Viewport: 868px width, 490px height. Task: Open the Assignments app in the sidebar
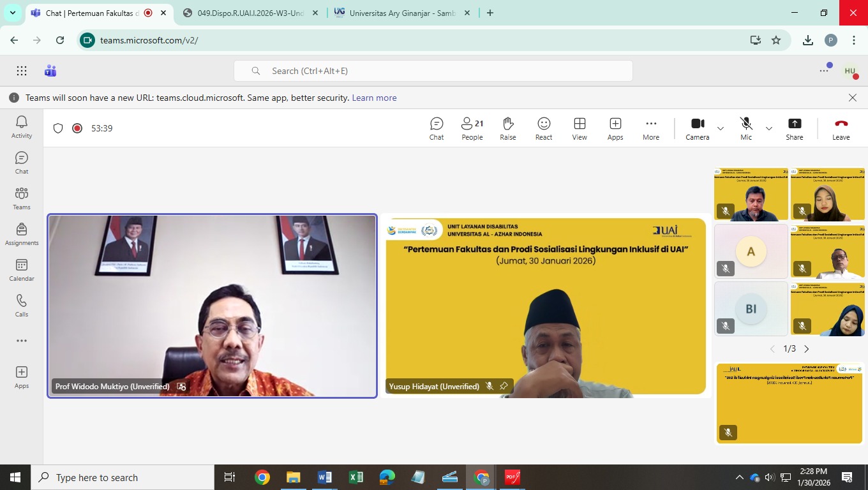click(22, 235)
